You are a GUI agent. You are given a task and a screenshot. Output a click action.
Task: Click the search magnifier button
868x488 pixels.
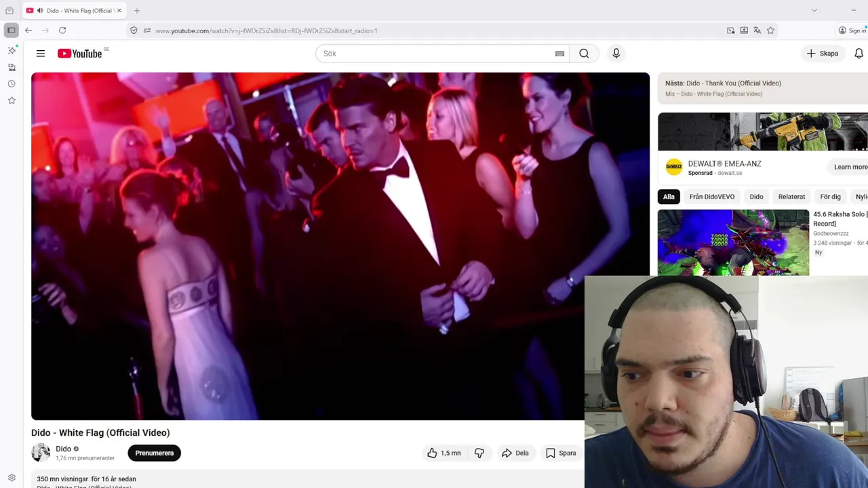tap(584, 54)
